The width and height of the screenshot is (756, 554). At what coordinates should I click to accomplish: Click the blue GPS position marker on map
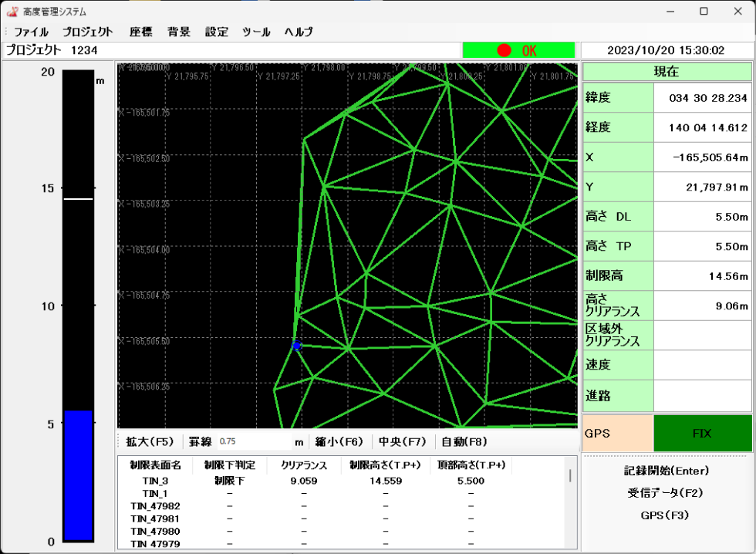[x=297, y=346]
